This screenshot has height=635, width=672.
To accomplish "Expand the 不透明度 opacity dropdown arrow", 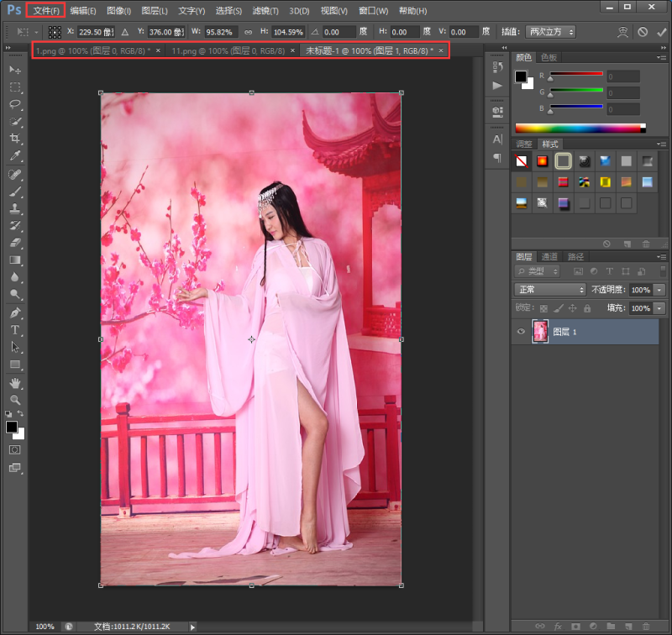I will pos(659,290).
